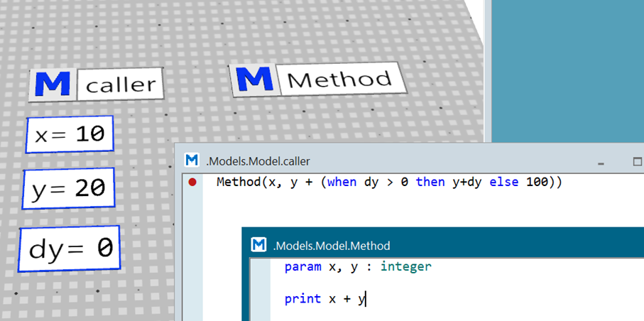
Task: Click the 'param' keyword in Method editor
Action: click(x=302, y=267)
